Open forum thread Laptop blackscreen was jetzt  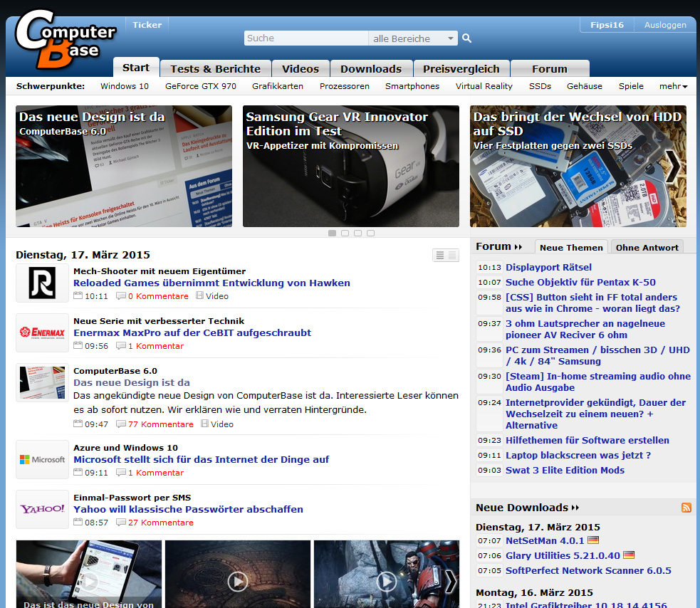click(578, 456)
